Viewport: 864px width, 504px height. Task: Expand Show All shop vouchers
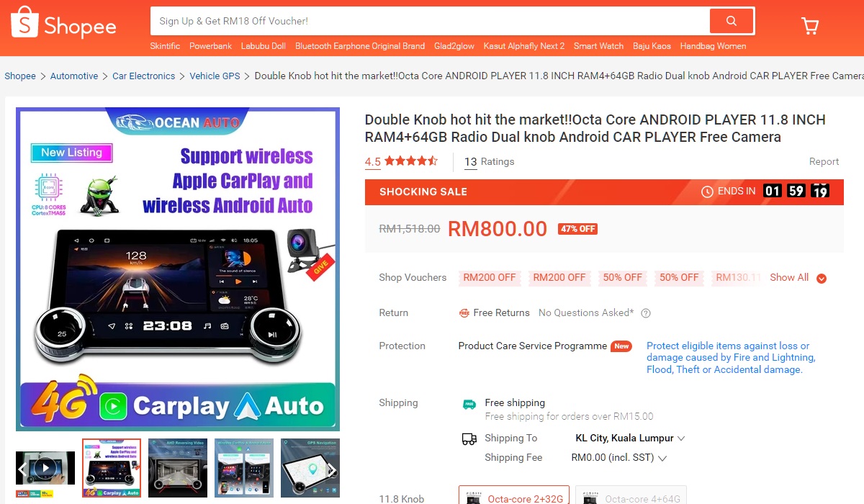(x=798, y=278)
